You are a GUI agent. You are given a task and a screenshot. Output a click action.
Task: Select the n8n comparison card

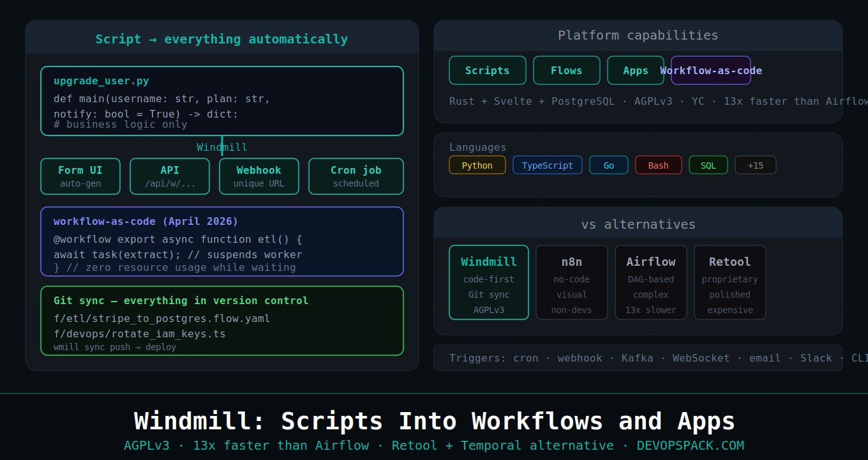coord(572,282)
